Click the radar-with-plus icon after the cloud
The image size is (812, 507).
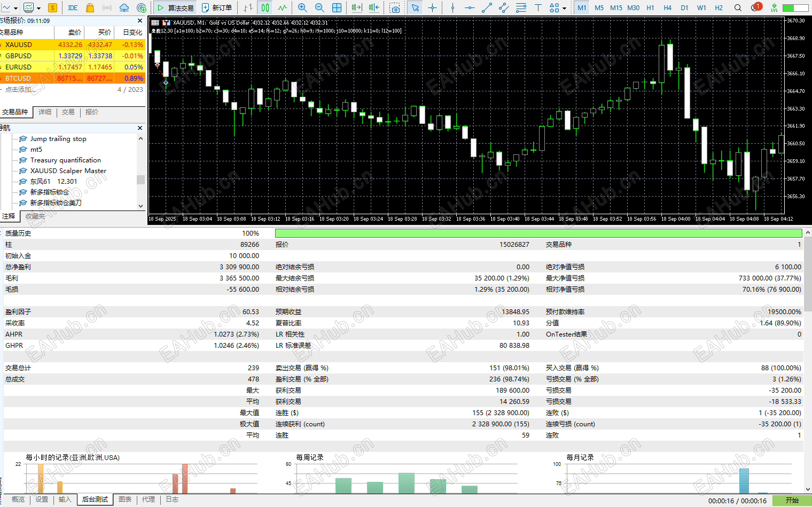coord(142,7)
